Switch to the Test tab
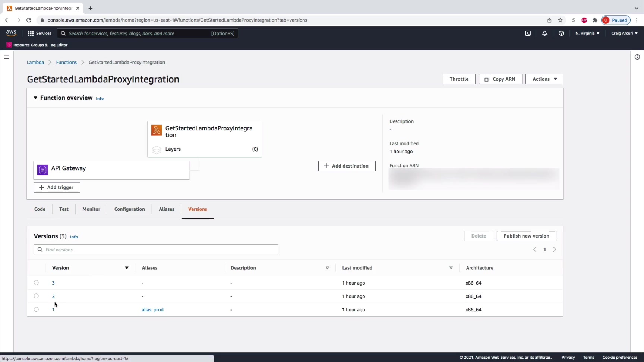The image size is (644, 362). pyautogui.click(x=64, y=209)
